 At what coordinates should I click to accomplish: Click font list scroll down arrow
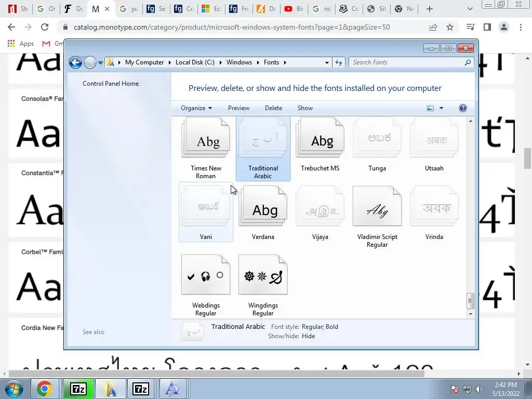point(471,314)
